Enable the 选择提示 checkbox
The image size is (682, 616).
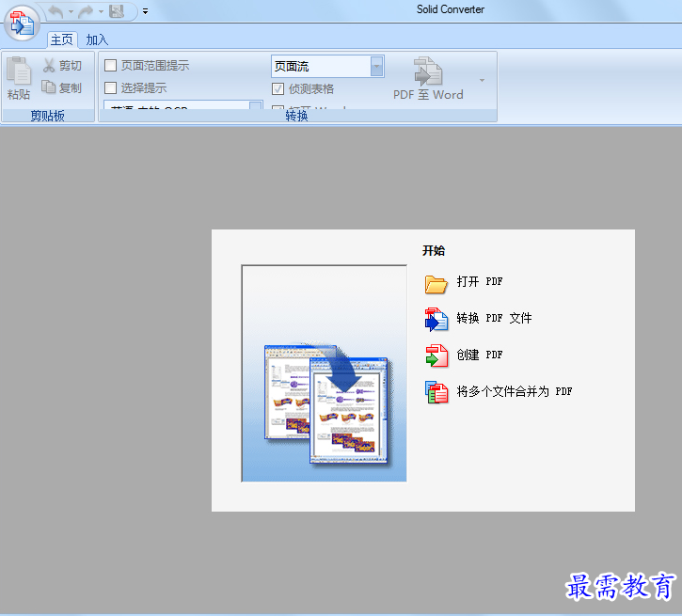(110, 87)
